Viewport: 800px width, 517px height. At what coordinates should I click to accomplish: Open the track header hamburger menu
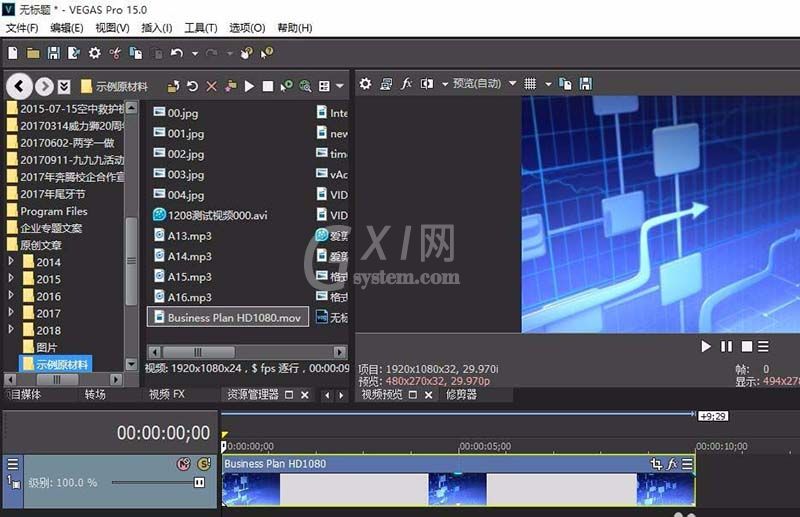tap(13, 463)
